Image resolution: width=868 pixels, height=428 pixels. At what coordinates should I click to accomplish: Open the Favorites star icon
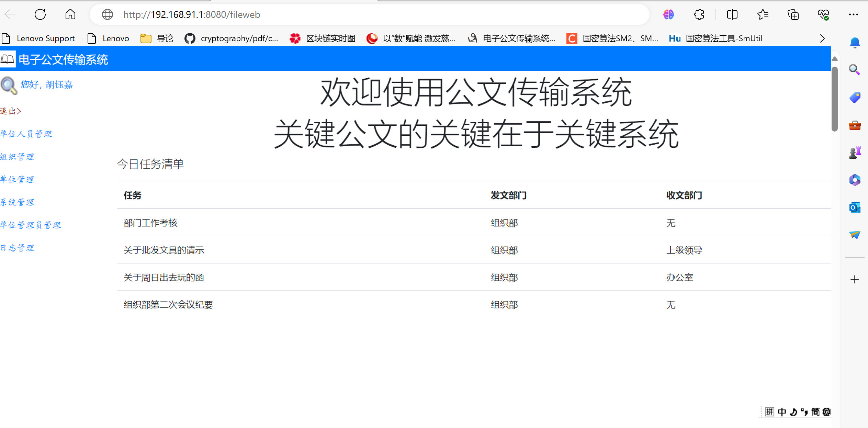point(763,14)
